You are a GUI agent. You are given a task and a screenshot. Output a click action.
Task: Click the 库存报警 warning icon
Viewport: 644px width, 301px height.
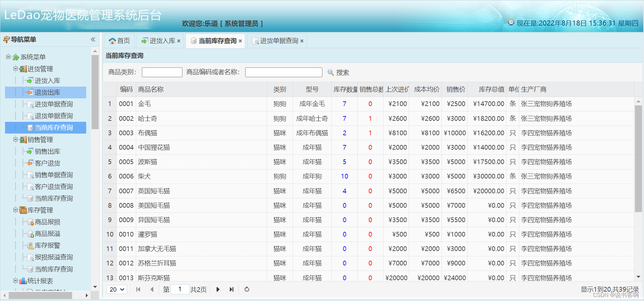coord(30,245)
